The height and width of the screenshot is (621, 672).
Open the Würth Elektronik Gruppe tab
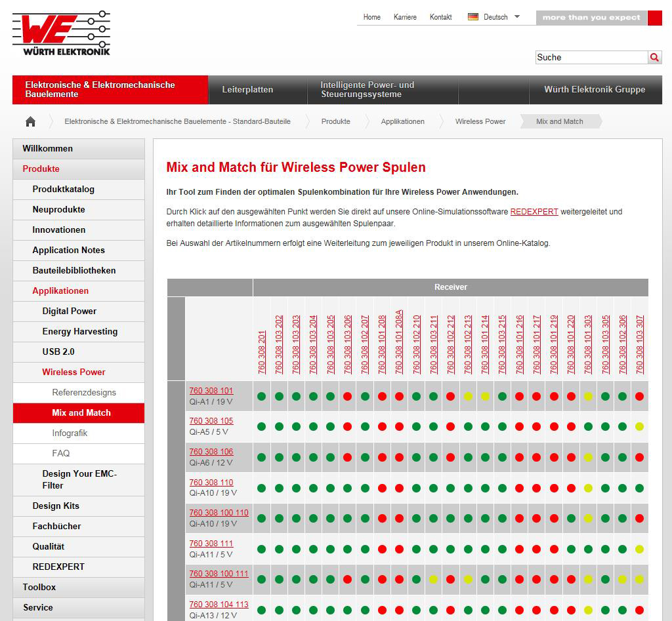click(595, 89)
